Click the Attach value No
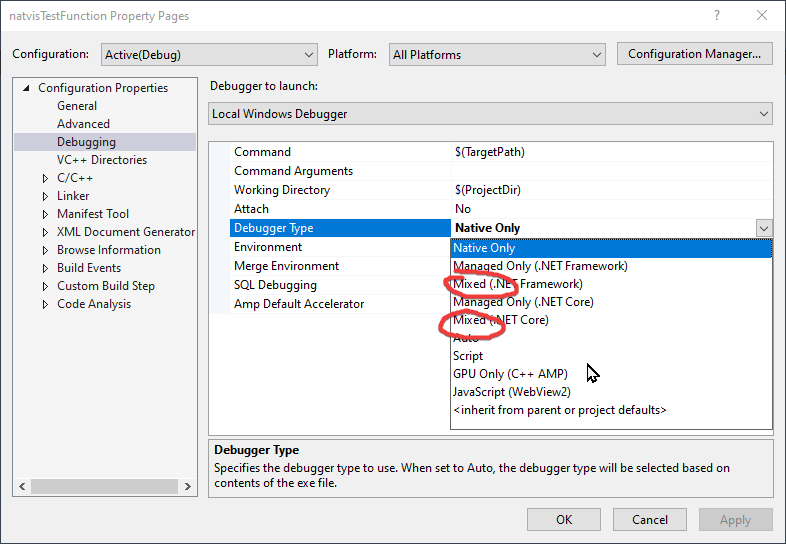Image resolution: width=786 pixels, height=544 pixels. tap(463, 209)
